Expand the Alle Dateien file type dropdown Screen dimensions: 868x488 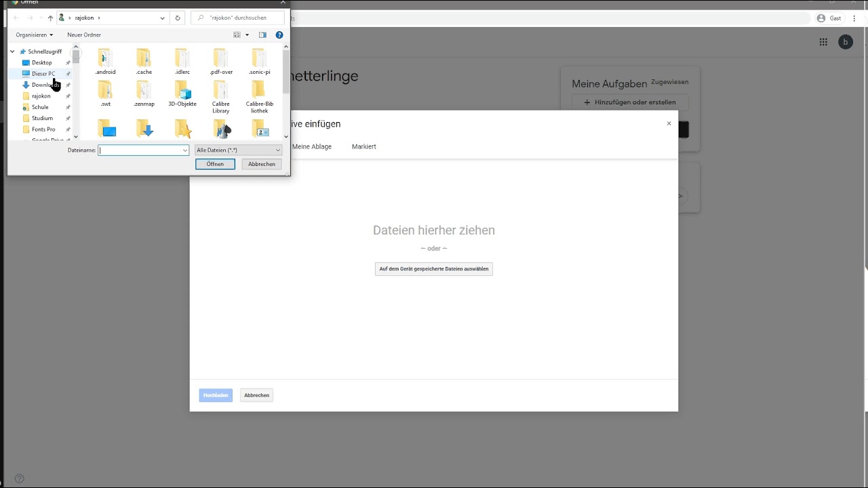pos(238,150)
